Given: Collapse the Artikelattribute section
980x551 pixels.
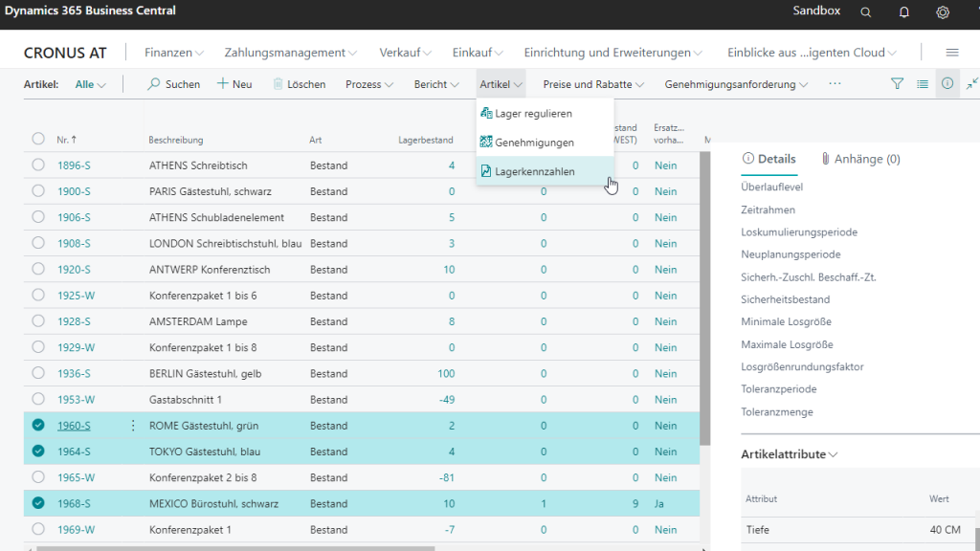Looking at the screenshot, I should 790,454.
